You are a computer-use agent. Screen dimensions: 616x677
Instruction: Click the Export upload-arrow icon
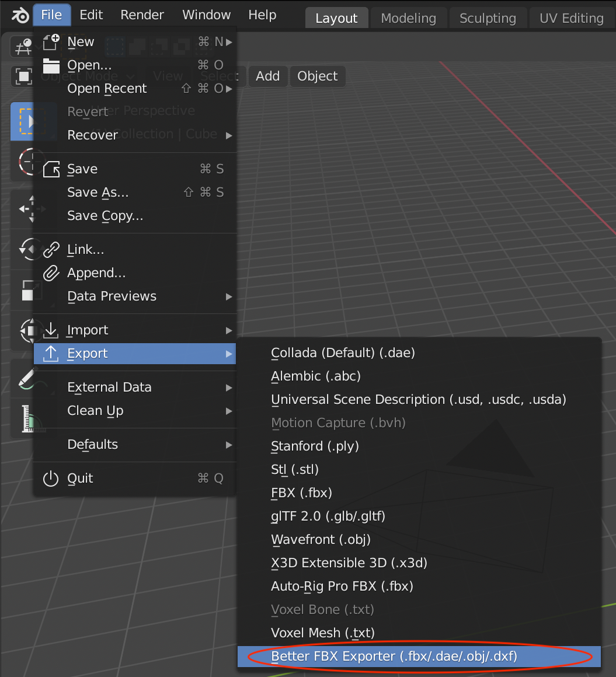click(51, 354)
